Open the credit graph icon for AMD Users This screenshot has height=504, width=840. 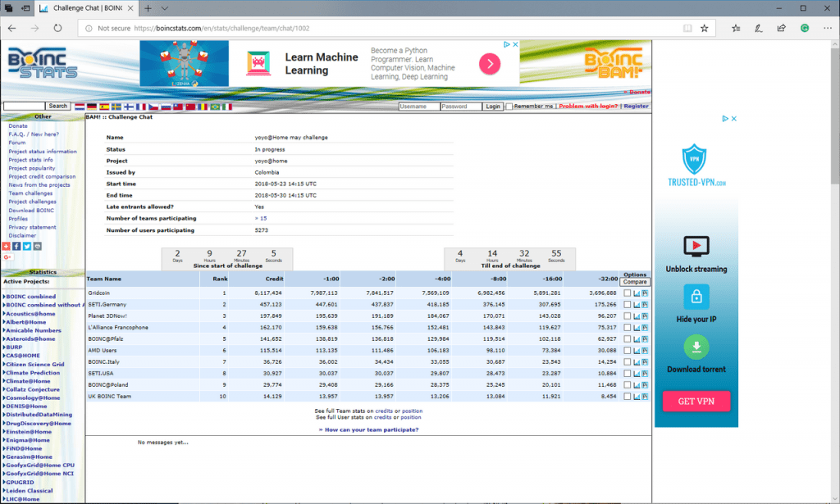[637, 351]
